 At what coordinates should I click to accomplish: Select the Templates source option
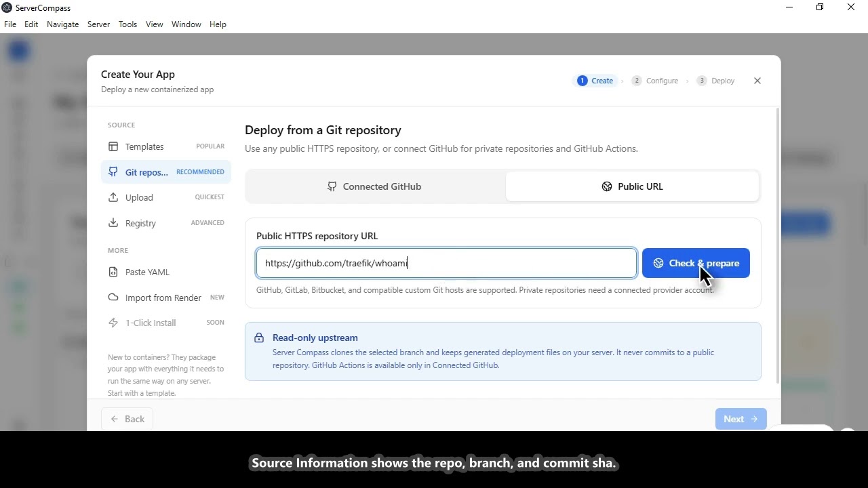[x=166, y=146]
